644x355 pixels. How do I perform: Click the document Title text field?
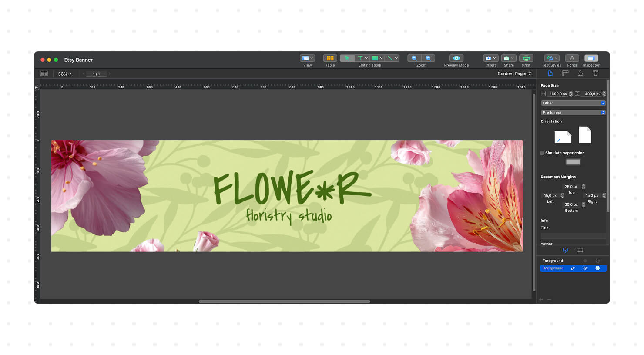point(573,235)
